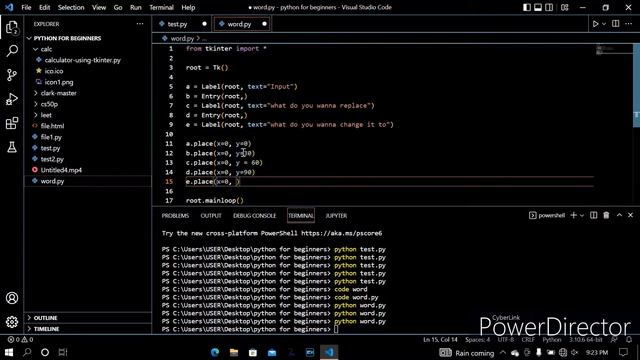Switch to the Output panel tab

[x=211, y=216]
